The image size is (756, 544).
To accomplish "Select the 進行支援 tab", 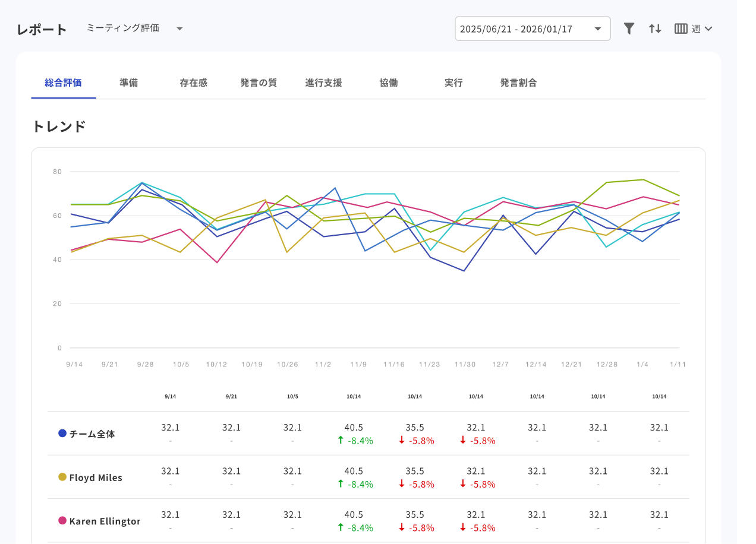I will 323,83.
